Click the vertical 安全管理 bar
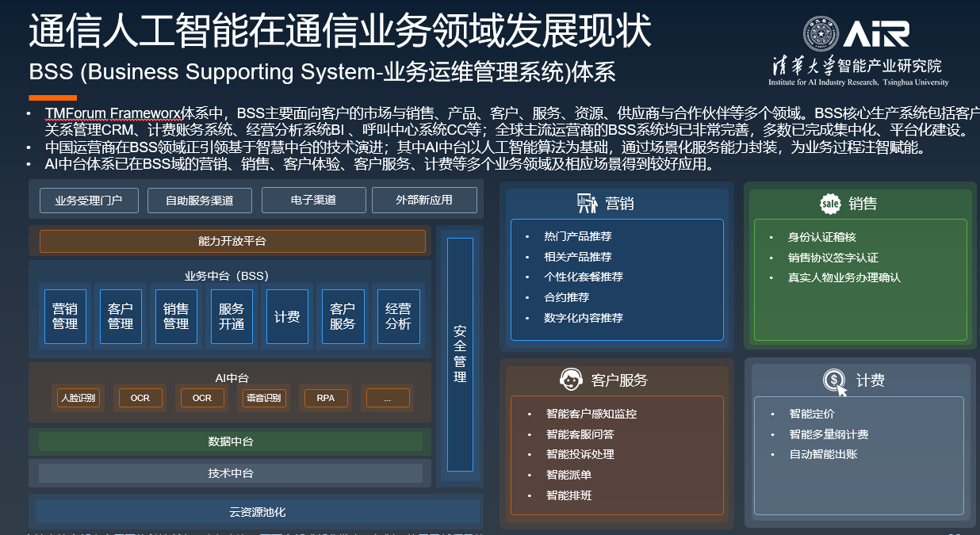This screenshot has width=980, height=535. pos(460,354)
